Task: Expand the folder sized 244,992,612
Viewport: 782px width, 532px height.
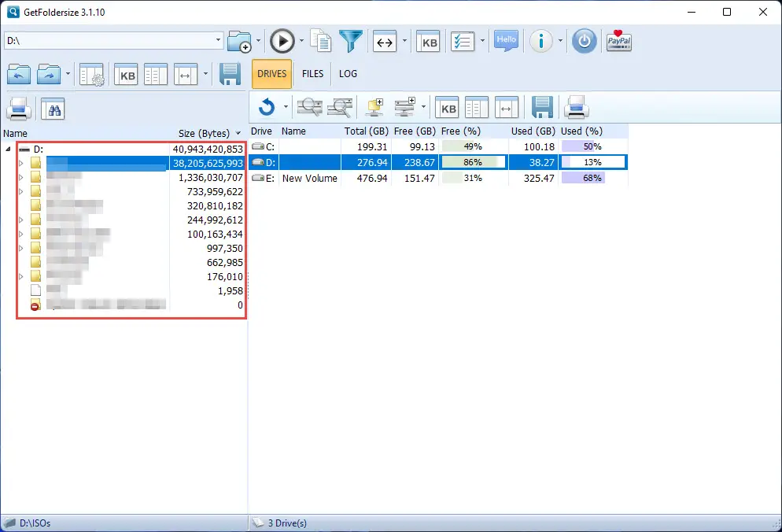Action: coord(21,220)
